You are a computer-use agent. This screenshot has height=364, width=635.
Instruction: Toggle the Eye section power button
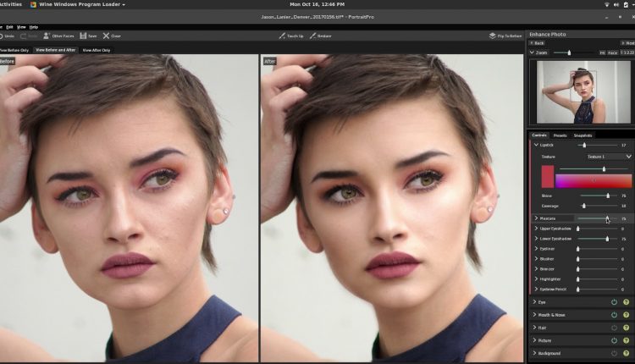coord(614,302)
